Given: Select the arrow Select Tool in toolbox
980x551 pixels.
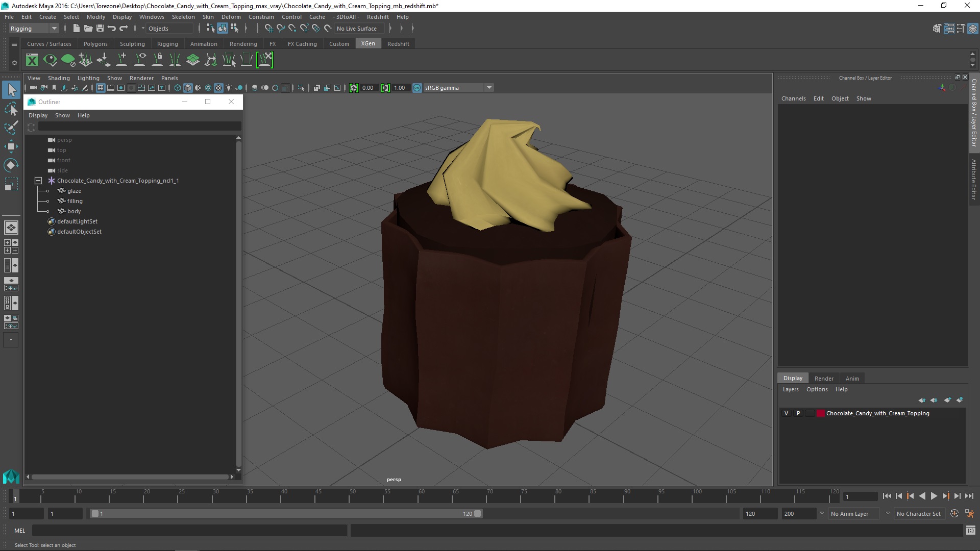Looking at the screenshot, I should pos(11,90).
